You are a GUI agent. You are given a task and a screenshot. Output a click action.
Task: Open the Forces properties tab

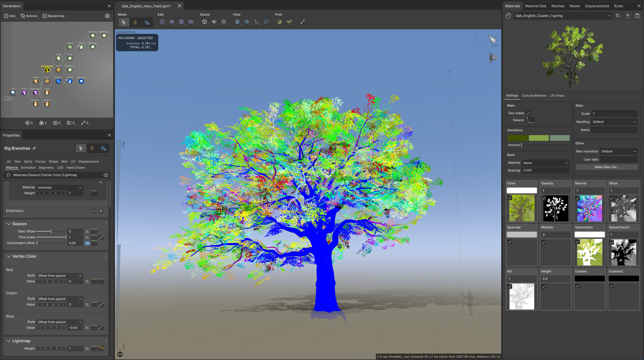(x=40, y=161)
